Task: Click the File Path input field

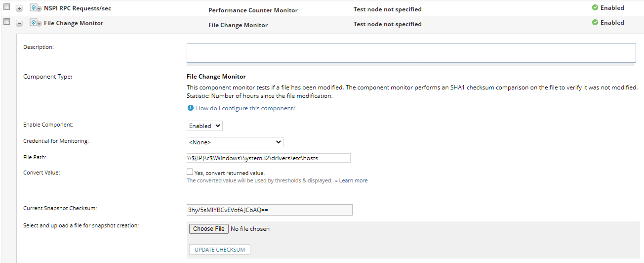Action: coord(268,158)
